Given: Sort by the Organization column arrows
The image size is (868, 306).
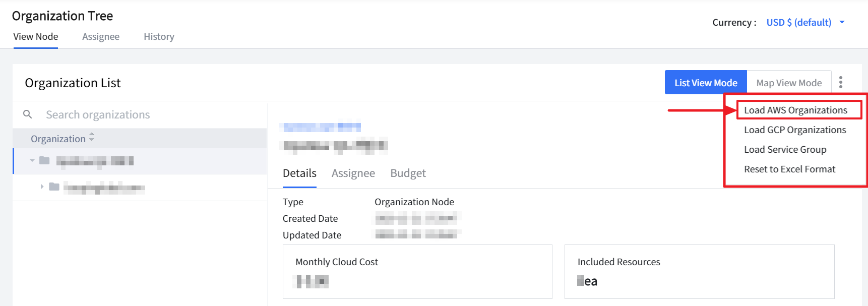Looking at the screenshot, I should (x=92, y=138).
